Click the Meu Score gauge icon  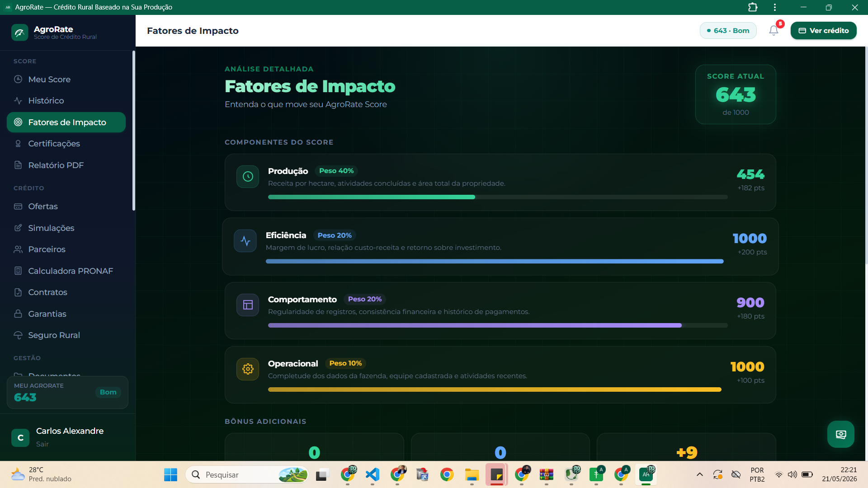pos(18,80)
